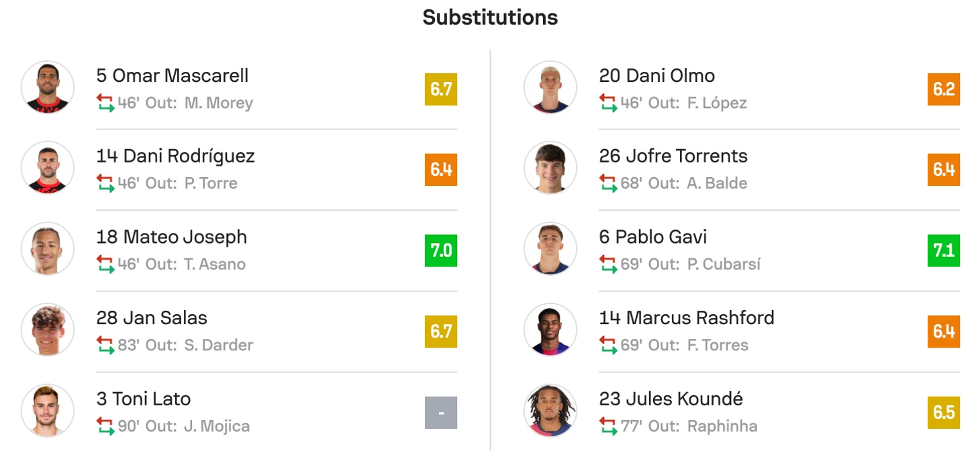Open Jules Koundé's player name link
This screenshot has height=451, width=980.
(x=671, y=399)
